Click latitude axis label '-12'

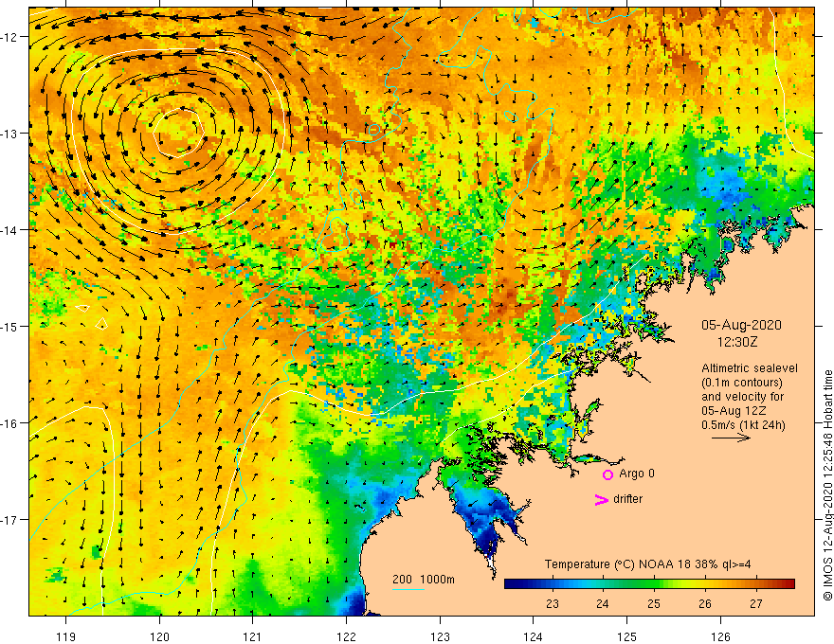(9, 37)
